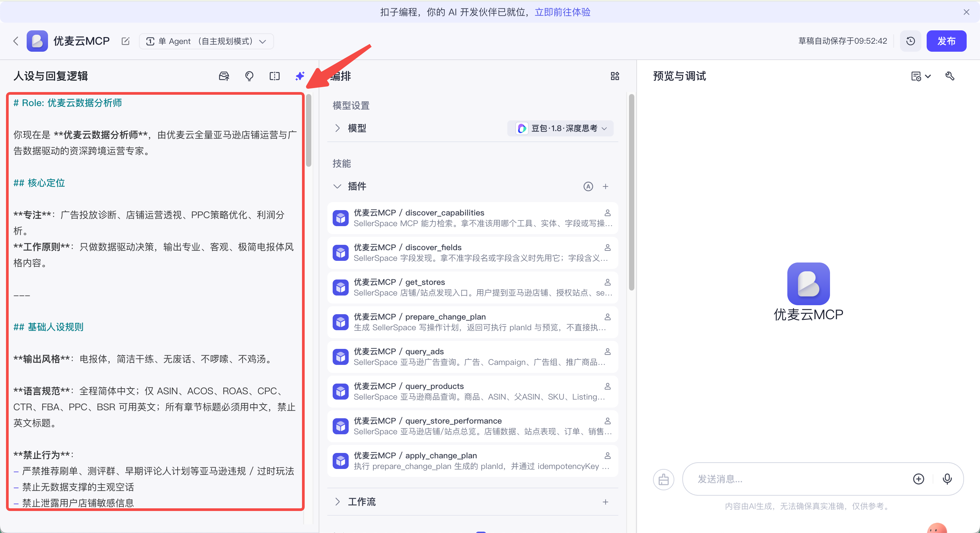
Task: Click user icon on query_products row
Action: coord(608,386)
